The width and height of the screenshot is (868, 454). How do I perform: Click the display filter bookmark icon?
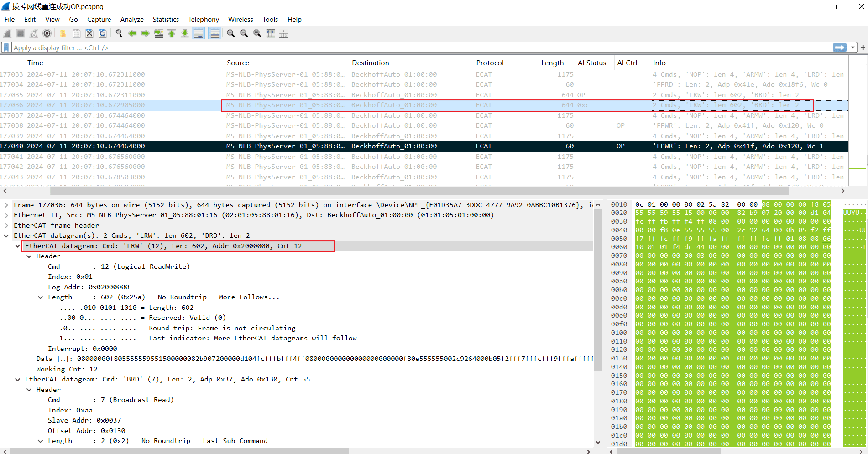[x=6, y=47]
